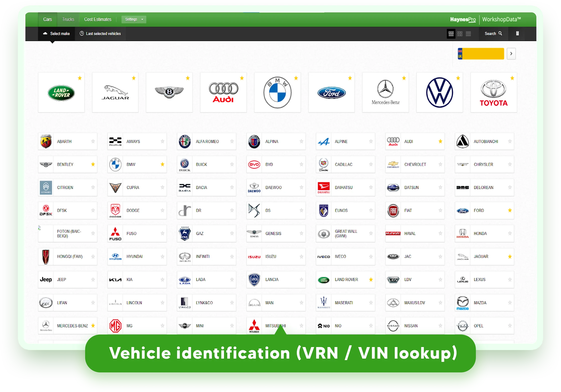561x392 pixels.
Task: Select the Select make tab
Action: tap(57, 34)
